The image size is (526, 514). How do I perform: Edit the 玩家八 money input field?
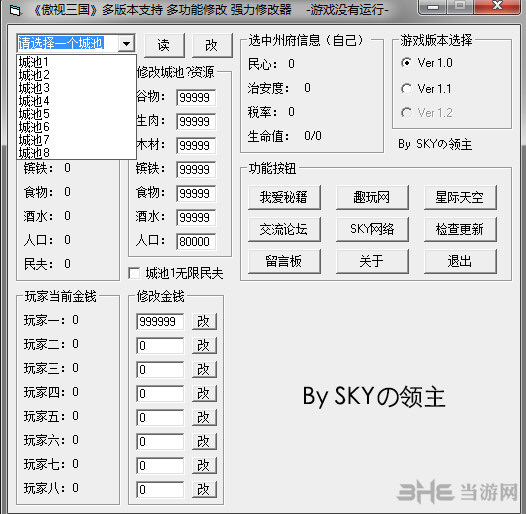[x=160, y=490]
